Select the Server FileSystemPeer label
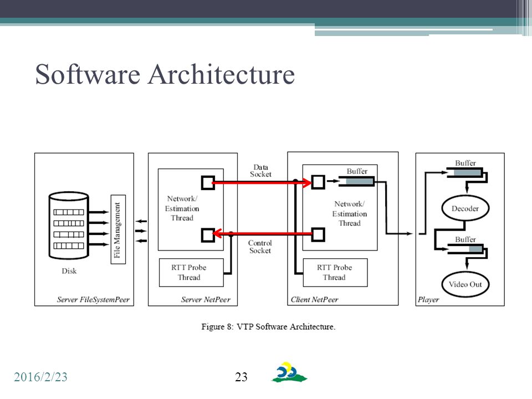532x399 pixels. (93, 300)
